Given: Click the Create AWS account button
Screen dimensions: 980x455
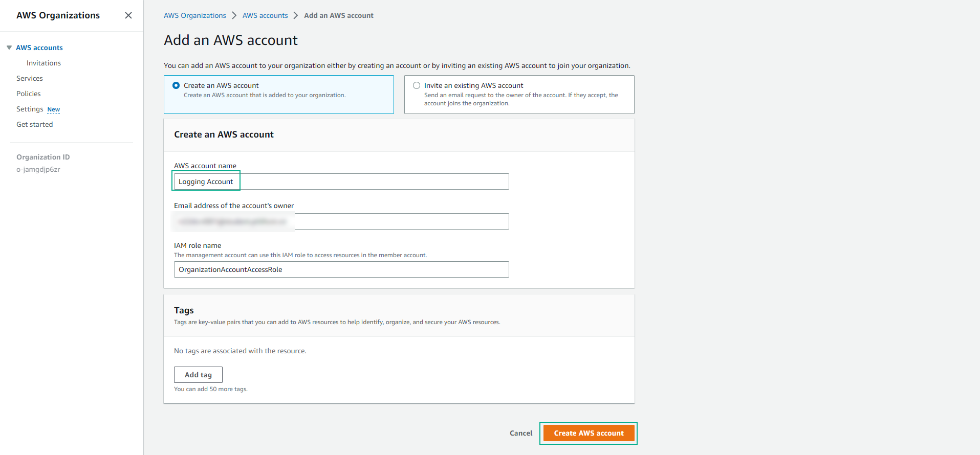Looking at the screenshot, I should pos(589,433).
